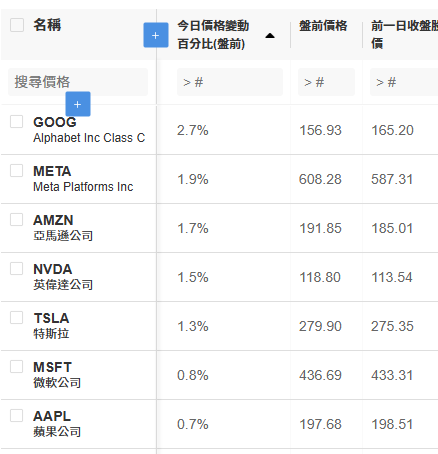Click the percent change filter input
The height and width of the screenshot is (454, 438).
point(230,82)
